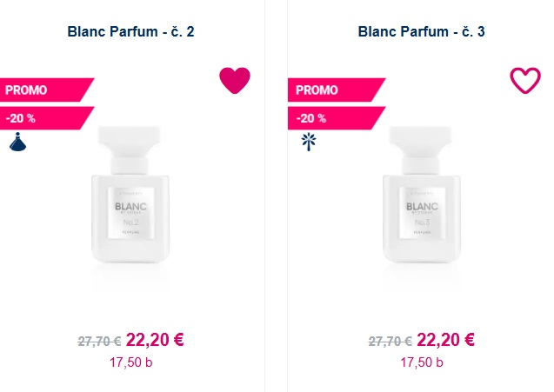Click the BLANC label on the No.2 bottle

130,206
